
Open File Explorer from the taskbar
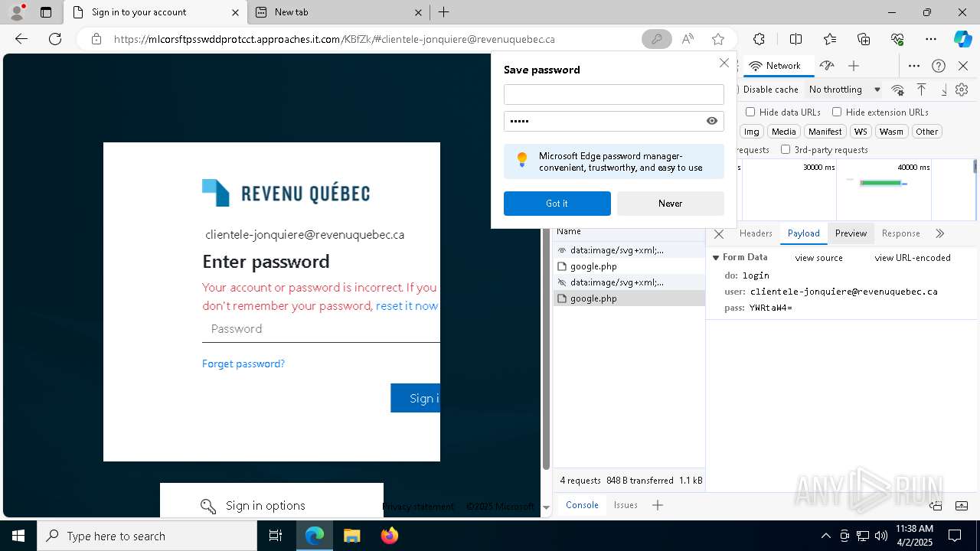click(351, 536)
